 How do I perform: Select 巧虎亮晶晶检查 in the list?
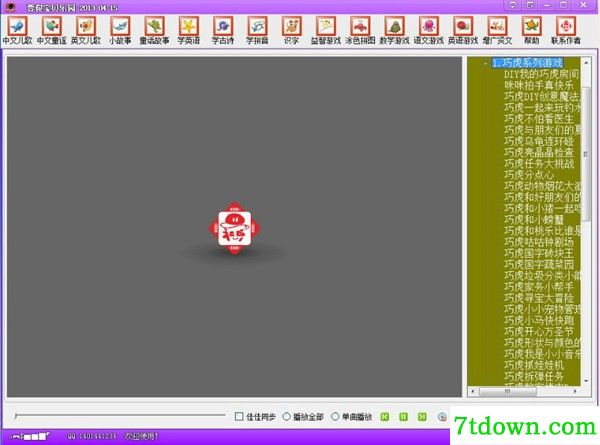[x=539, y=152]
